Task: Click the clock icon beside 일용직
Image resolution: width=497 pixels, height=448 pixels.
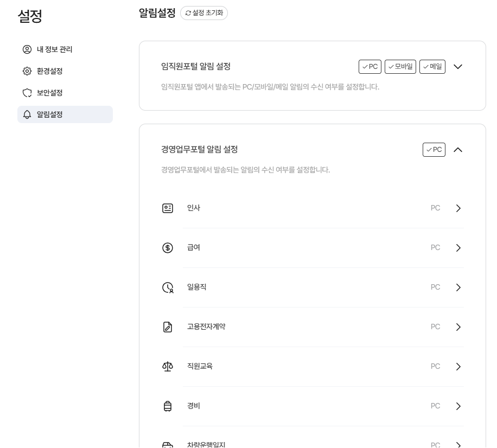Action: pyautogui.click(x=168, y=287)
